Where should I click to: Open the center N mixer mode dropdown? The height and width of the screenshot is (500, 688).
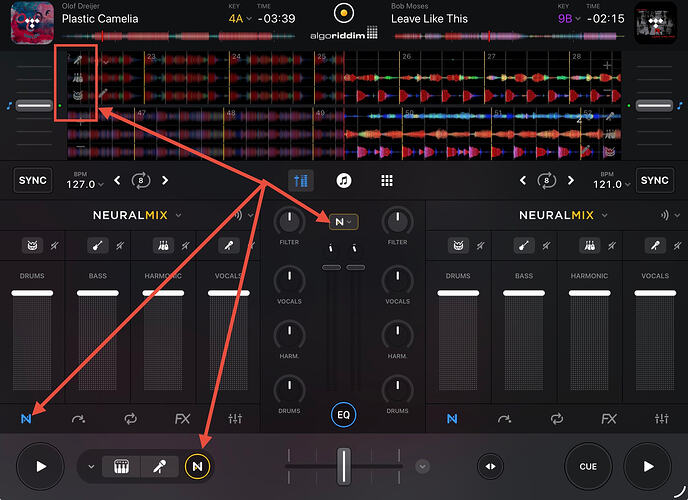[x=344, y=222]
